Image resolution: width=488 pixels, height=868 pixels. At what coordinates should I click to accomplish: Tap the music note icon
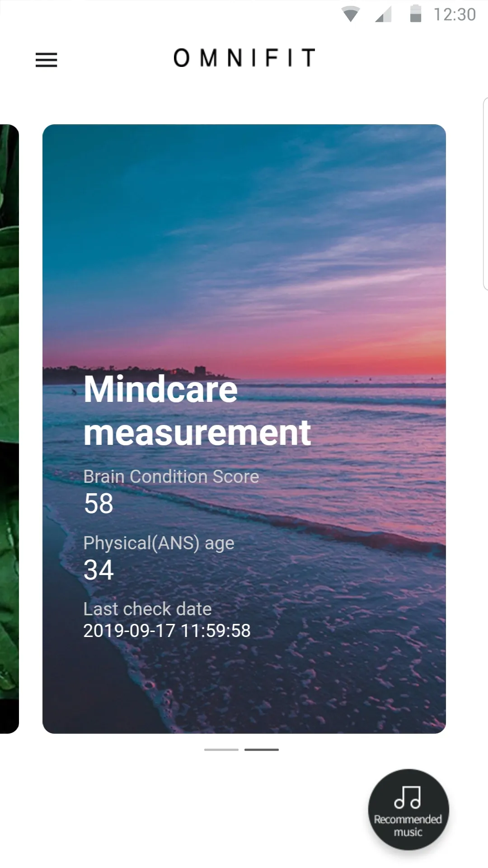[x=408, y=797]
